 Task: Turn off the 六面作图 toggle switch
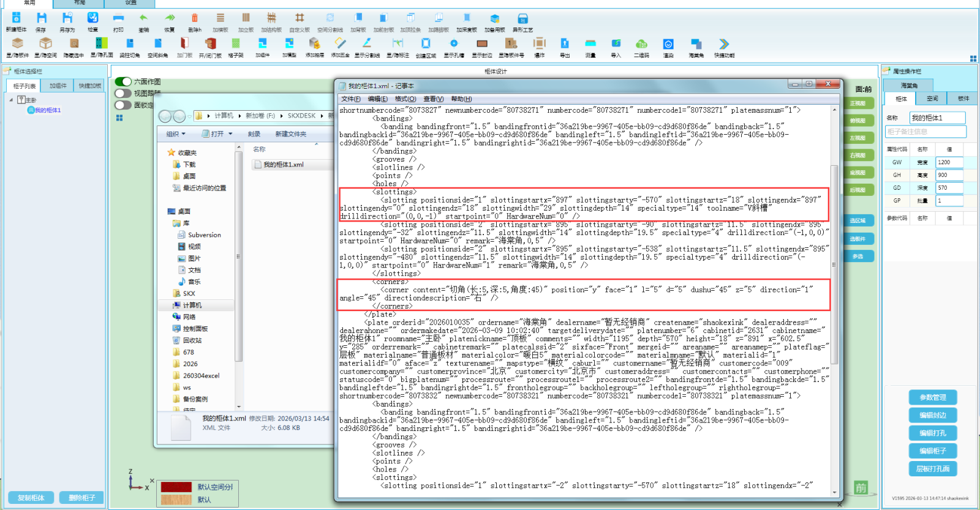123,81
